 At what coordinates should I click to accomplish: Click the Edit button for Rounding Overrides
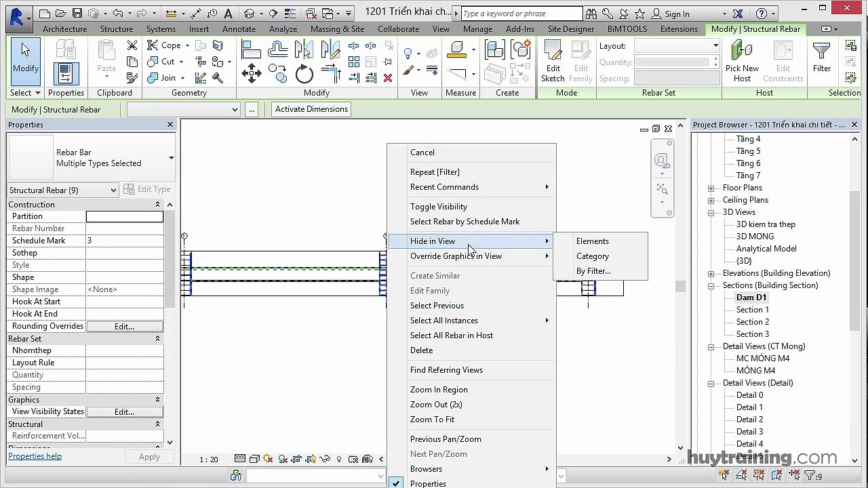(x=124, y=326)
